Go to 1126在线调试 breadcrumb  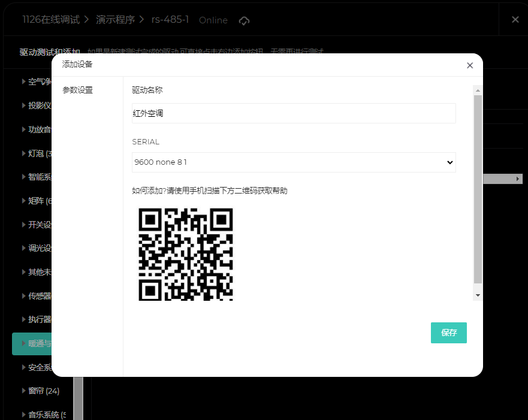[51, 20]
